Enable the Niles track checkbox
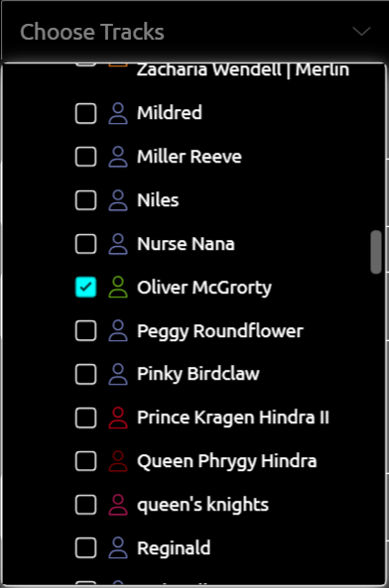 tap(86, 200)
